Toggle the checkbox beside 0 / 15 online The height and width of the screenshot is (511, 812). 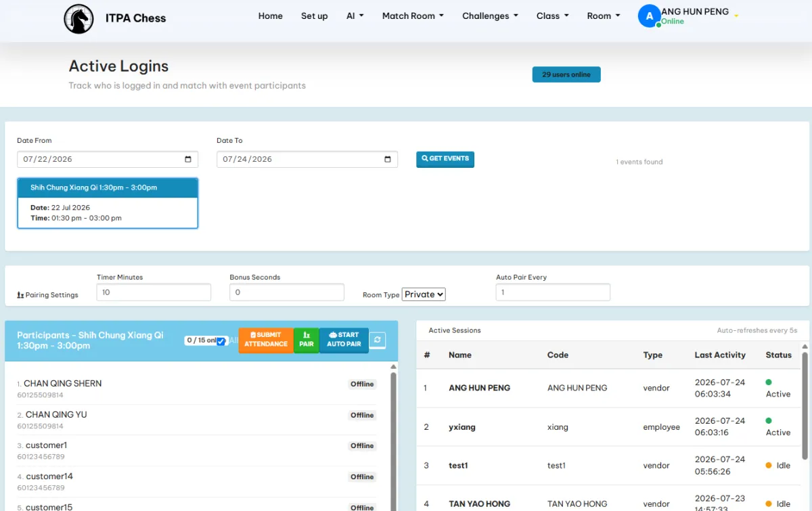pos(221,341)
